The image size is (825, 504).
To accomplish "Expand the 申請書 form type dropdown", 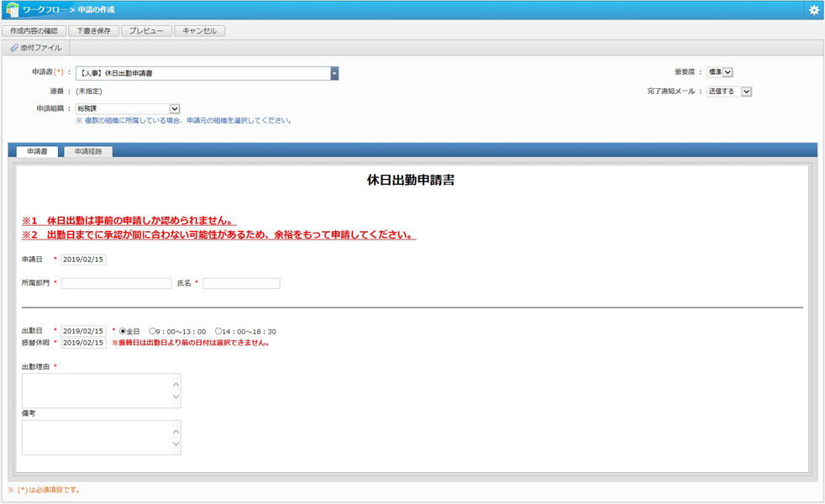I will click(x=334, y=74).
